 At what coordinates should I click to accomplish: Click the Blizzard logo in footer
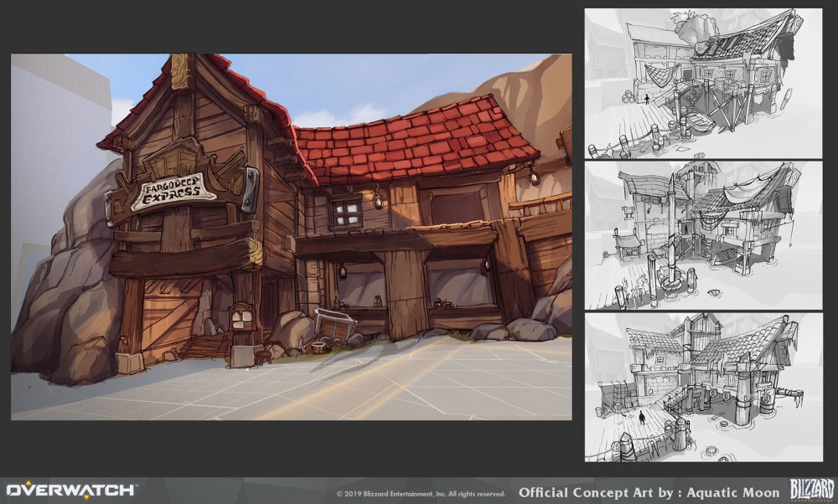(x=812, y=490)
